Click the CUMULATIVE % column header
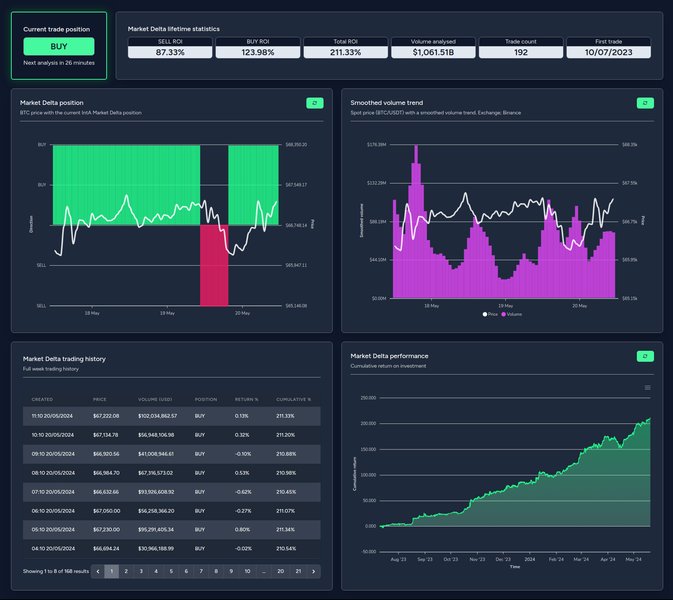 click(x=293, y=400)
